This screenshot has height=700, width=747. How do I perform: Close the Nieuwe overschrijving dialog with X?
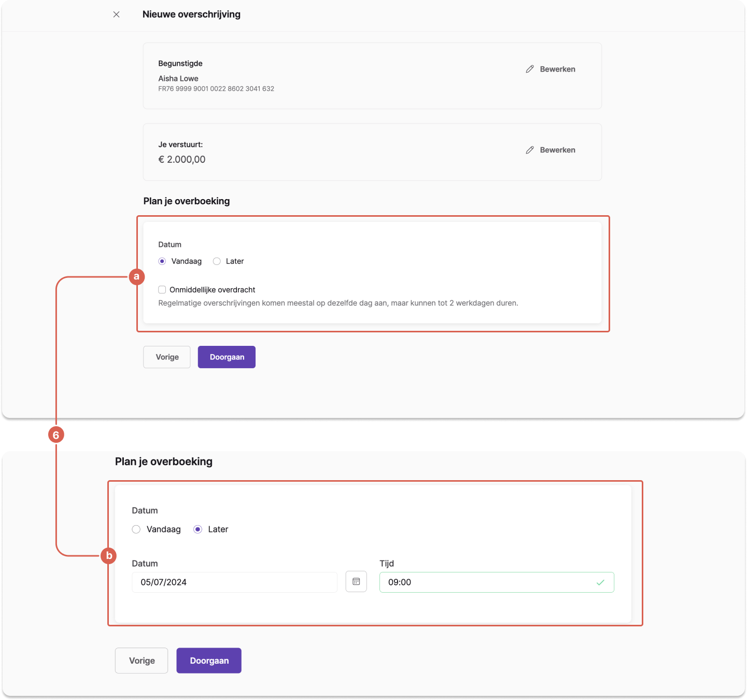click(x=116, y=15)
